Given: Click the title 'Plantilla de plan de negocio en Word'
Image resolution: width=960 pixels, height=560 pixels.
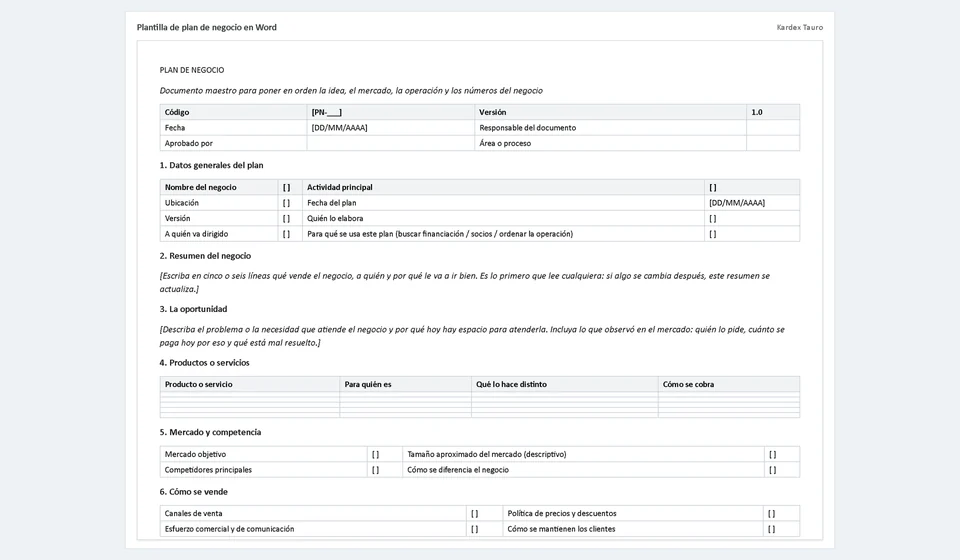Looking at the screenshot, I should click(x=206, y=28).
